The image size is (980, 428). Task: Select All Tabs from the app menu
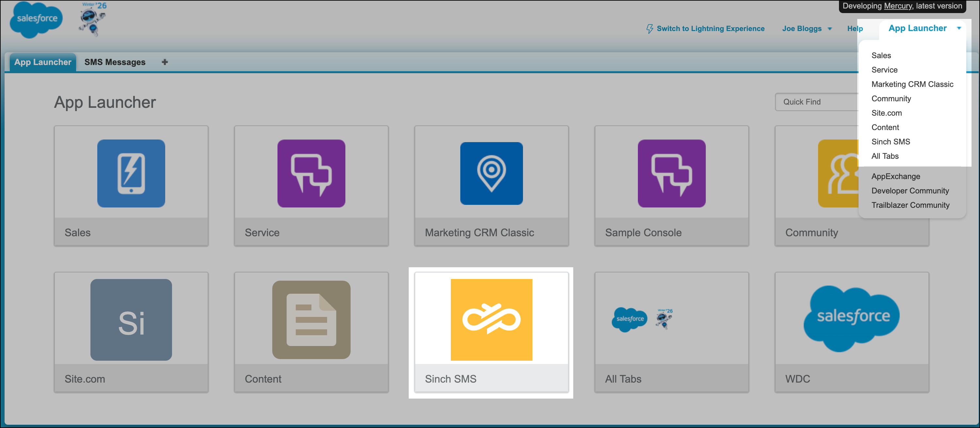click(x=885, y=156)
